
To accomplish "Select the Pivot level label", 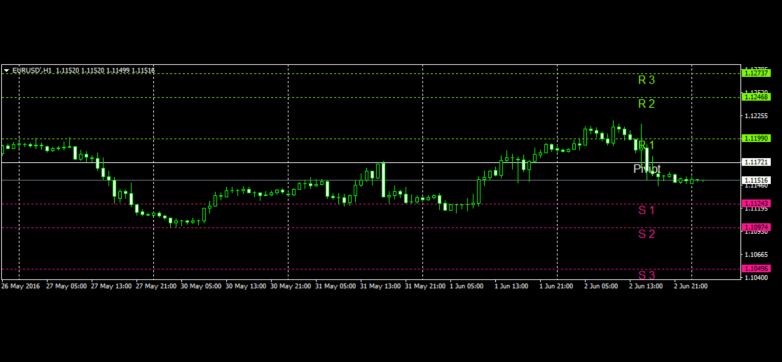I will point(647,169).
